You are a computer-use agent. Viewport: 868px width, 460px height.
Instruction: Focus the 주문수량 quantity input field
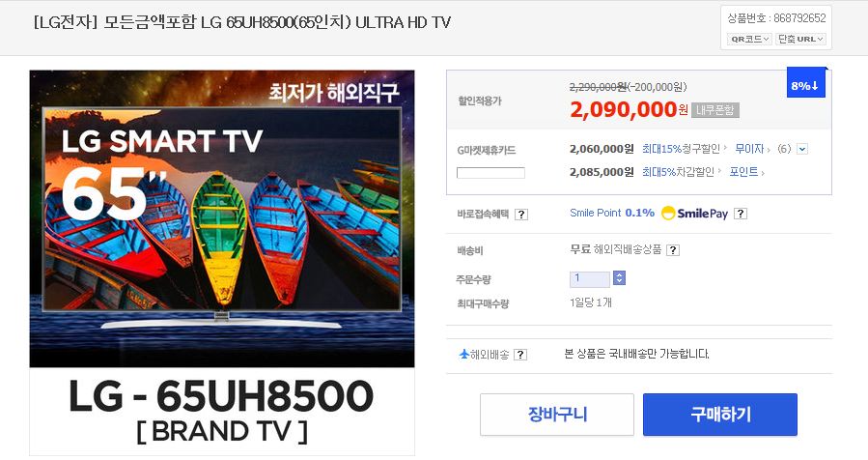coord(590,278)
